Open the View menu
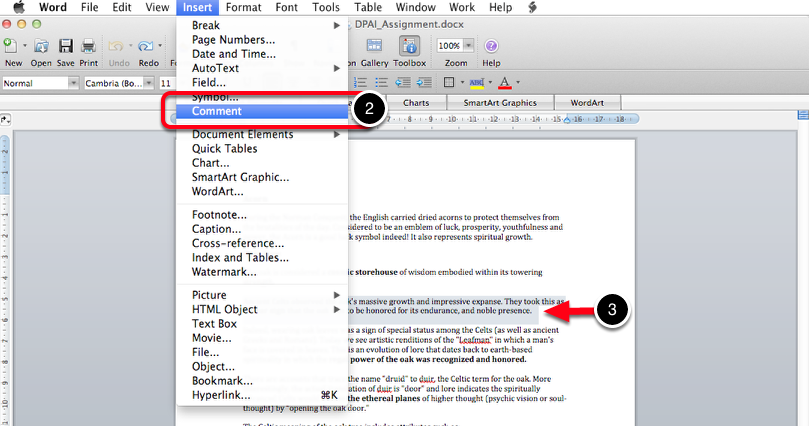 pyautogui.click(x=157, y=7)
